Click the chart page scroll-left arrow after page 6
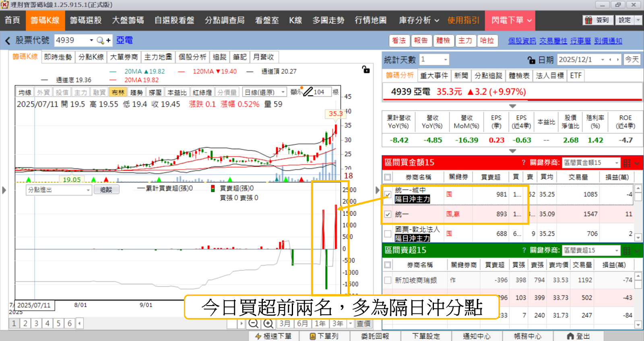 (80, 323)
